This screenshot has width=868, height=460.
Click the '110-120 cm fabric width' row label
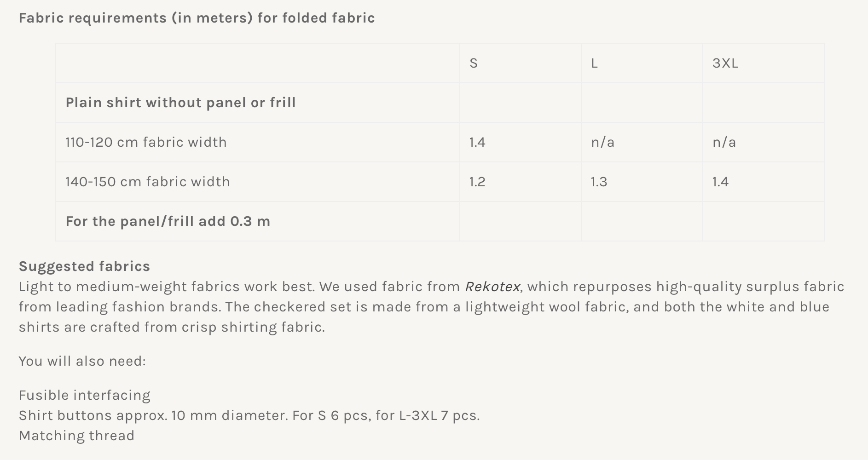(146, 142)
